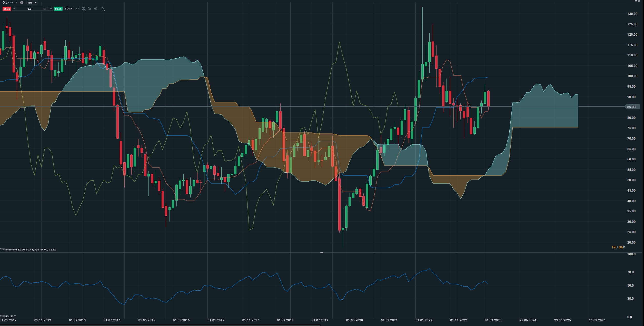Click the volume swap arrows icon
This screenshot has width=644, height=326.
(x=45, y=9)
